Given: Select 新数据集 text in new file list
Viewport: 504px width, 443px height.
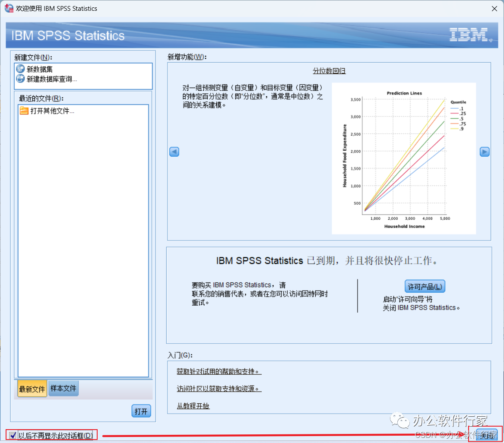Looking at the screenshot, I should 40,69.
